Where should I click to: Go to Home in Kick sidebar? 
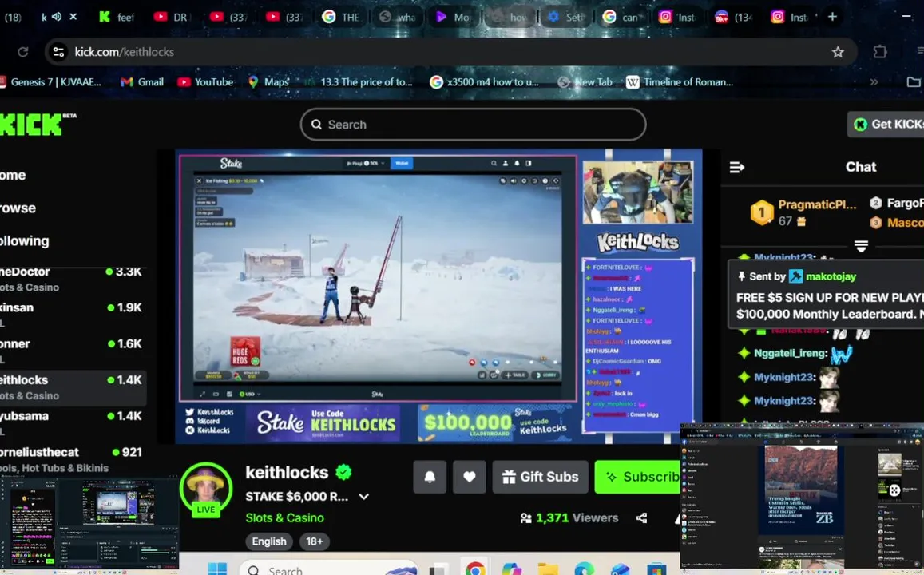point(13,175)
